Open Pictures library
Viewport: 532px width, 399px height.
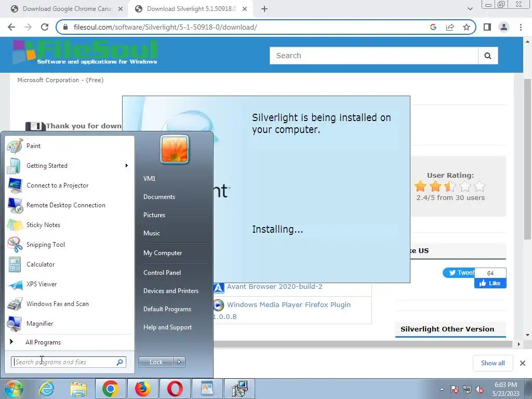pos(154,215)
